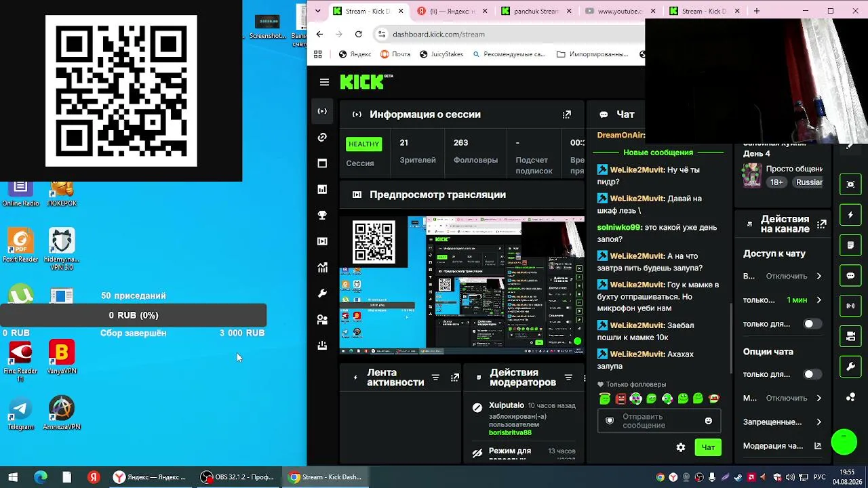Open Moderator Actions filter menu
Screen dimensions: 868x488
click(x=568, y=378)
